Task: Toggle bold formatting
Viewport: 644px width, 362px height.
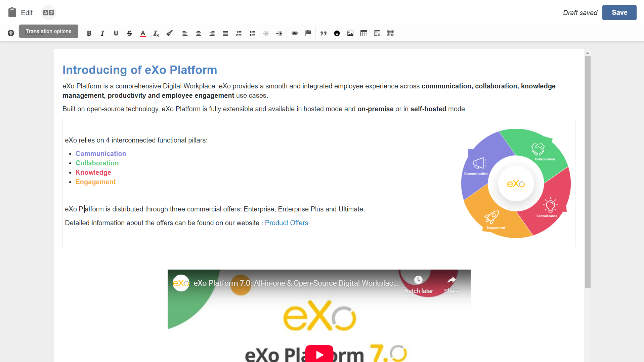Action: (89, 33)
